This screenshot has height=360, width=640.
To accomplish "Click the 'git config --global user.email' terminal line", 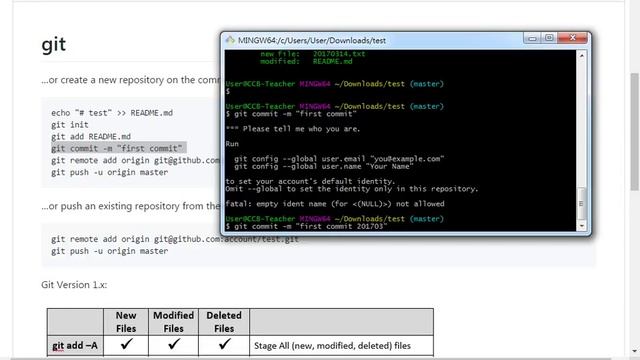I will [x=339, y=159].
